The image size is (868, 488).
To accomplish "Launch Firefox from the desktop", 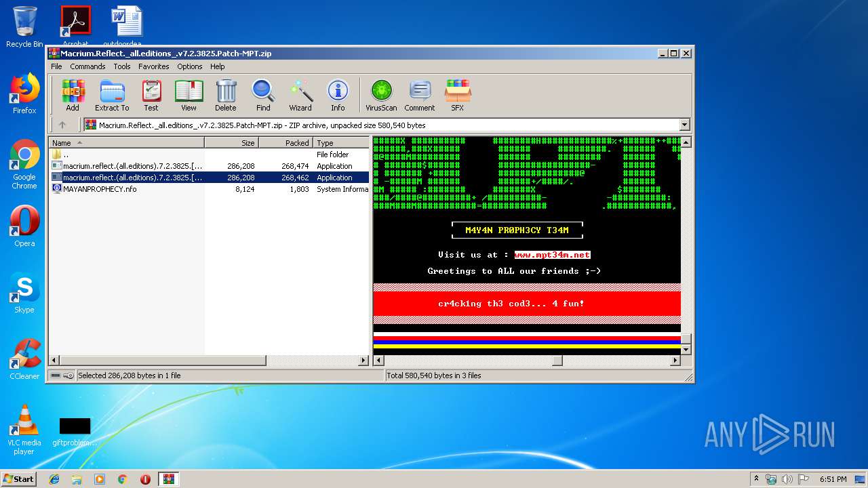I will 24,94.
